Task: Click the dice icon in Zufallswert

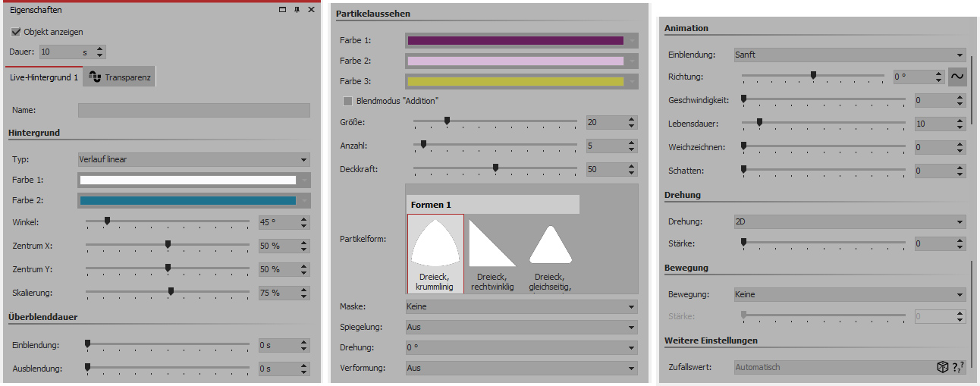Action: 942,367
